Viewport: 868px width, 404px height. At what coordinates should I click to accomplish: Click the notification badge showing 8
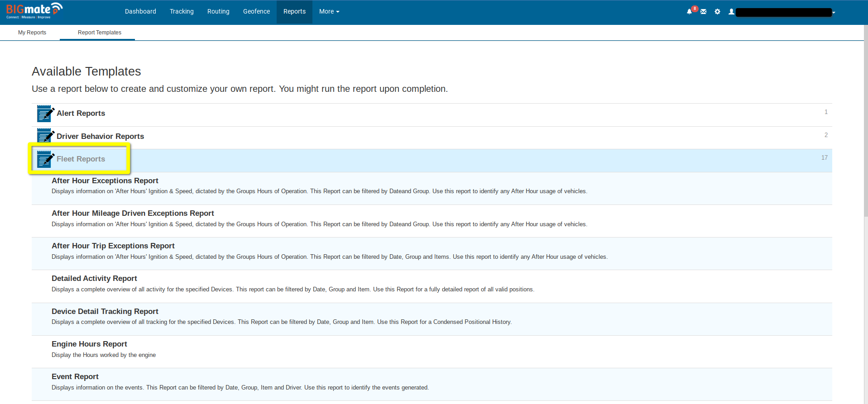pyautogui.click(x=695, y=9)
